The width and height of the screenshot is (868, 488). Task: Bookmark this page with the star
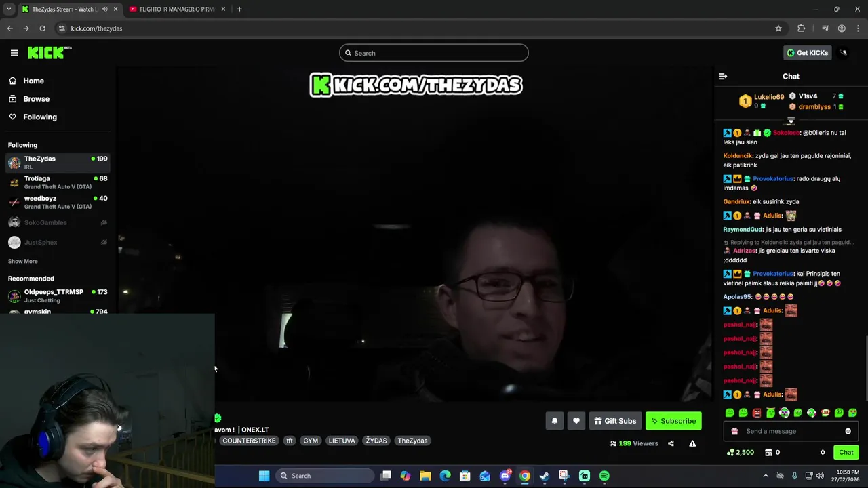click(778, 28)
